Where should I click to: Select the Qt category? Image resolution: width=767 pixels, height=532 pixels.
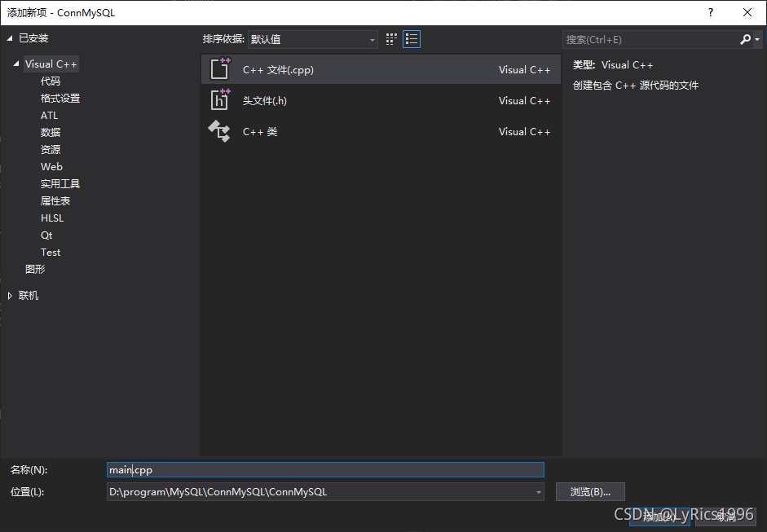[46, 235]
